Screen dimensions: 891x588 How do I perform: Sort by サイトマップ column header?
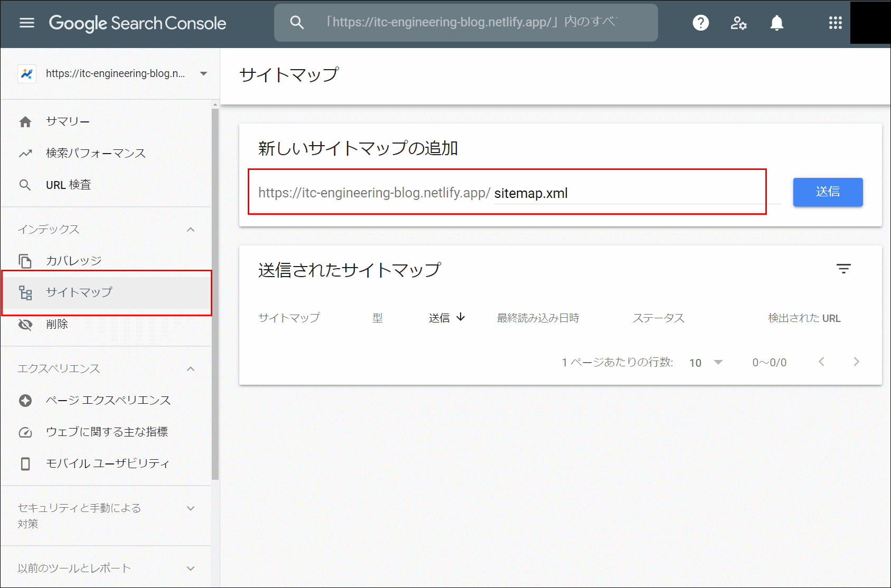(x=289, y=318)
